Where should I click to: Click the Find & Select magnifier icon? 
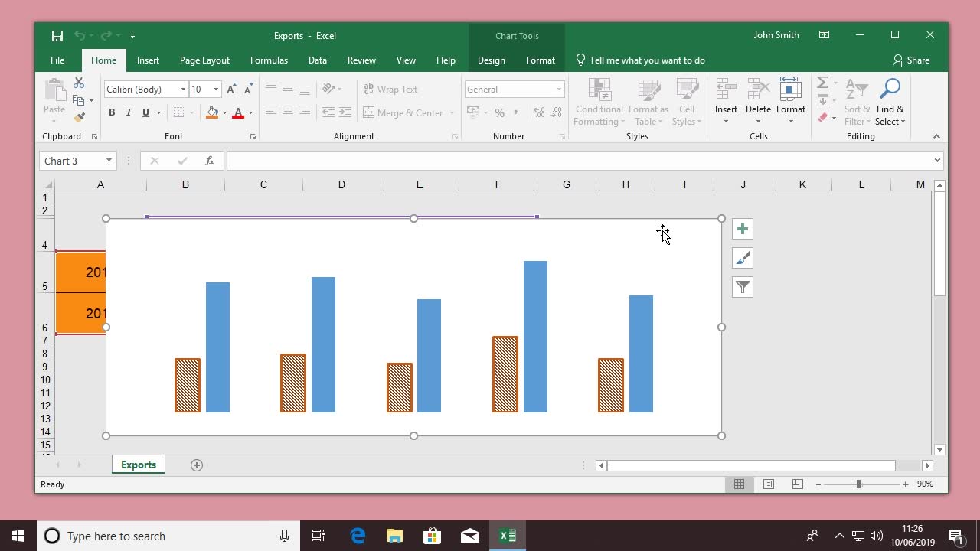point(890,90)
